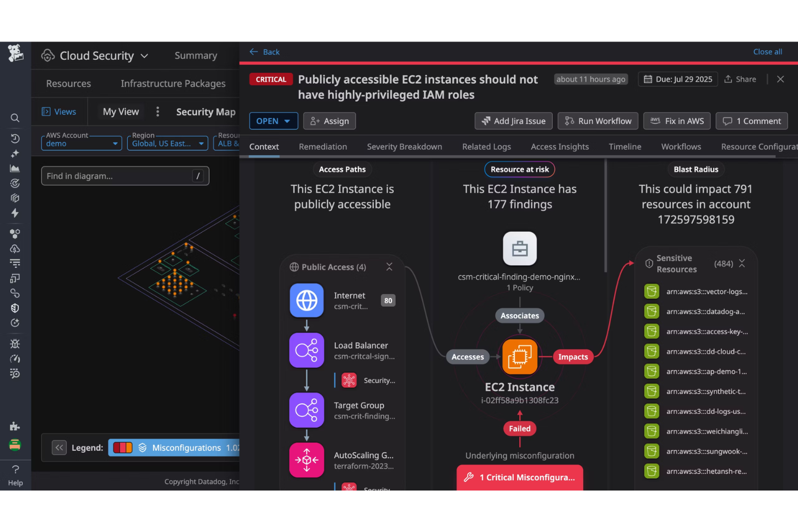Viewport: 798px width, 532px height.
Task: Open Integrations via the puzzle piece icon
Action: [x=15, y=426]
